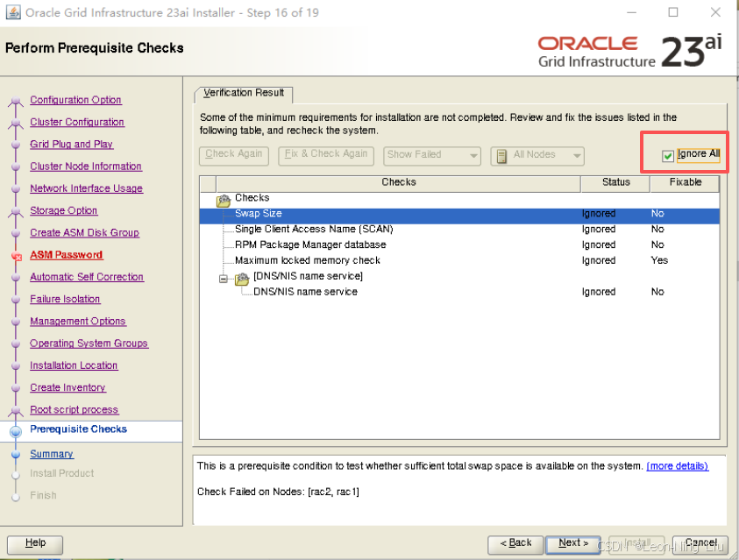Click the Check Failed on Nodes text
The width and height of the screenshot is (739, 560).
pos(278,493)
